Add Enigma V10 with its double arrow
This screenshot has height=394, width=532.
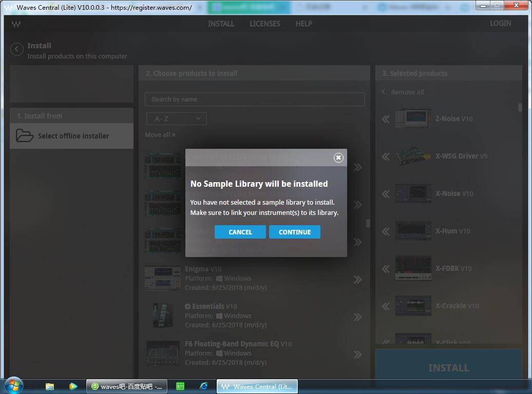click(x=357, y=280)
